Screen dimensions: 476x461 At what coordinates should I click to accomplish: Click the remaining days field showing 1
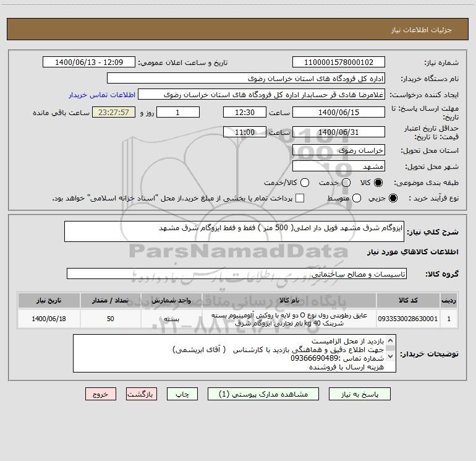(x=178, y=112)
